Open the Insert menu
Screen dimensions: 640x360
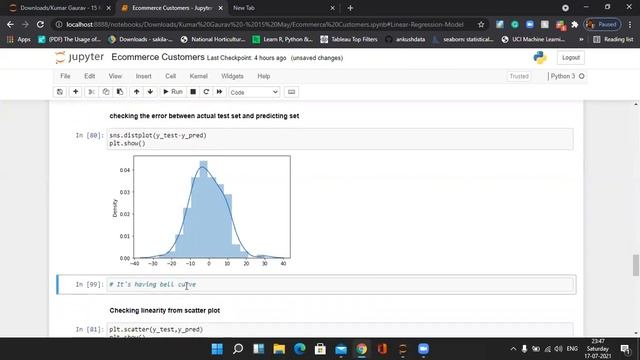tap(143, 76)
